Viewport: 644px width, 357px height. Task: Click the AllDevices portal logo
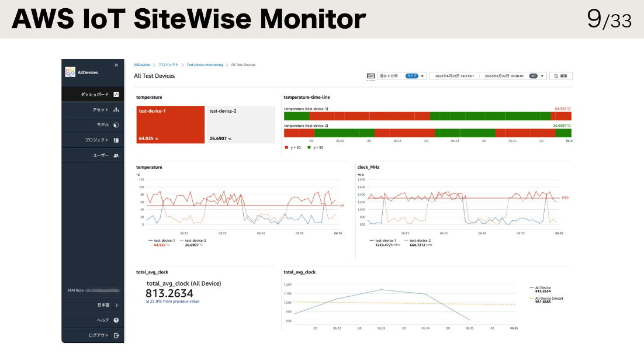point(70,72)
